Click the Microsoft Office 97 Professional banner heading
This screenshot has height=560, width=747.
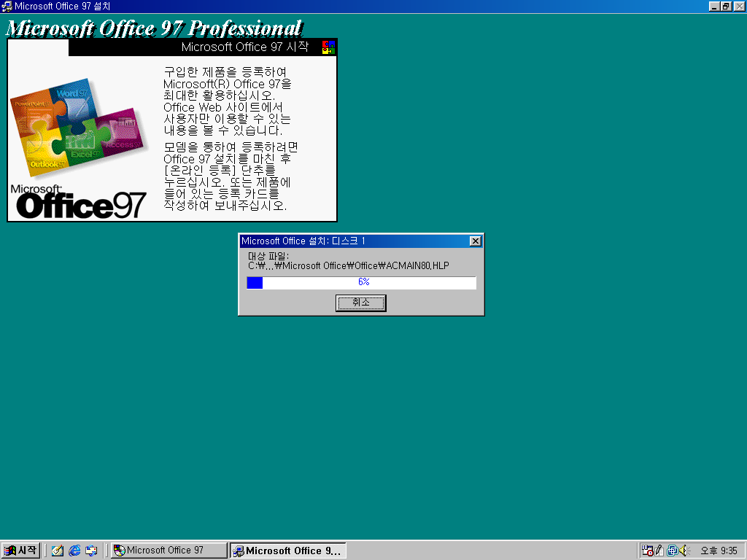155,28
